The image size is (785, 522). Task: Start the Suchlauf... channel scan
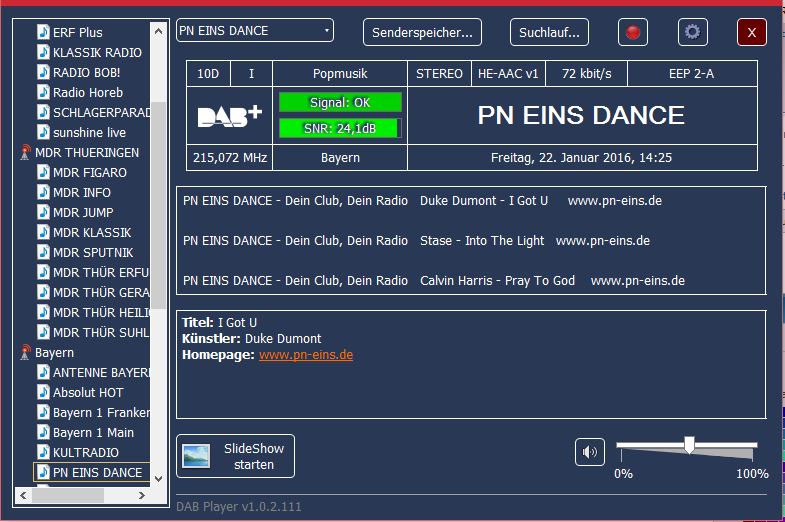pos(549,32)
